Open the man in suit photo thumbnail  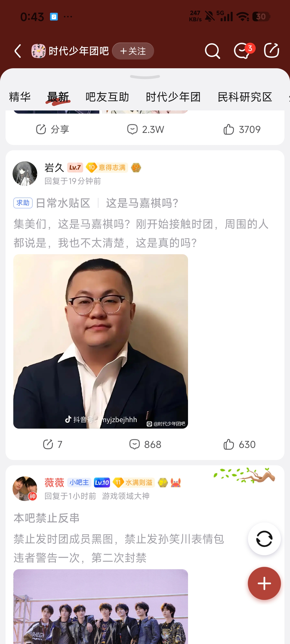(101, 342)
